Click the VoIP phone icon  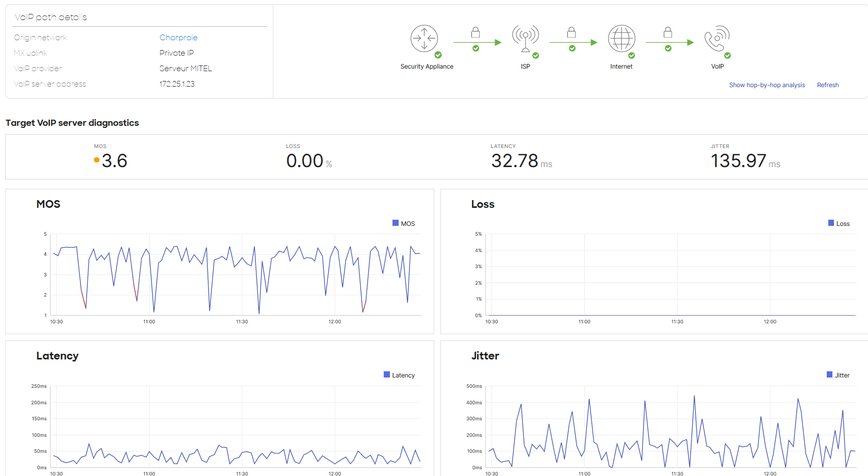click(717, 38)
